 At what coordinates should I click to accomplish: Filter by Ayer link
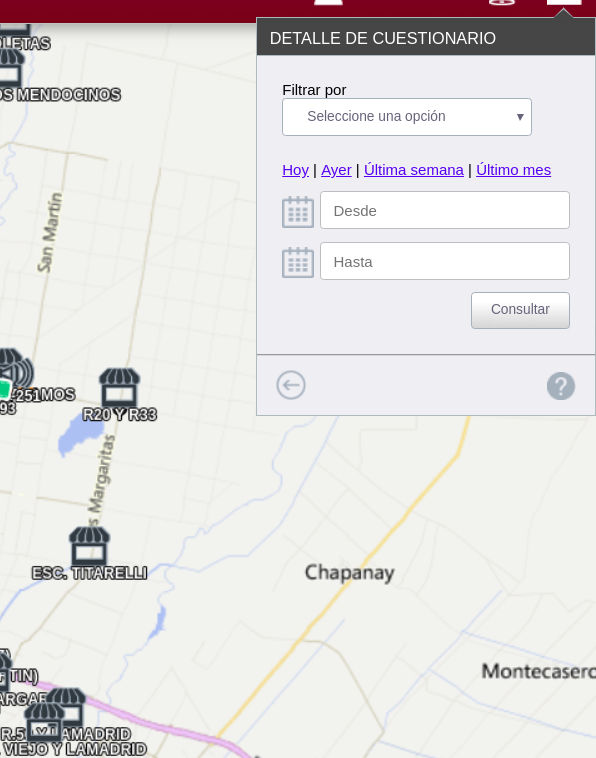[336, 170]
